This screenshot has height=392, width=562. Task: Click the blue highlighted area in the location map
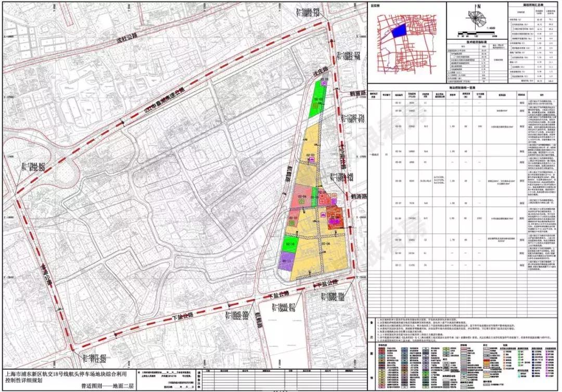[399, 31]
